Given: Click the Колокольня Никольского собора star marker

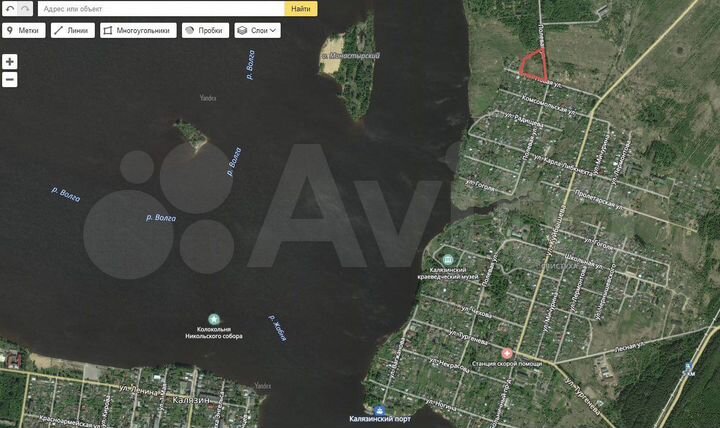Looking at the screenshot, I should [x=214, y=319].
